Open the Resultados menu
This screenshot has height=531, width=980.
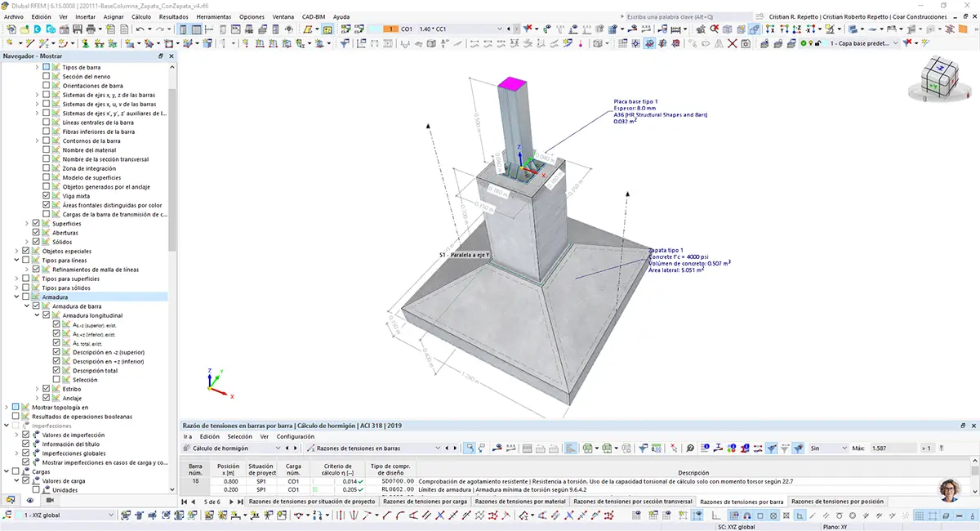click(173, 16)
